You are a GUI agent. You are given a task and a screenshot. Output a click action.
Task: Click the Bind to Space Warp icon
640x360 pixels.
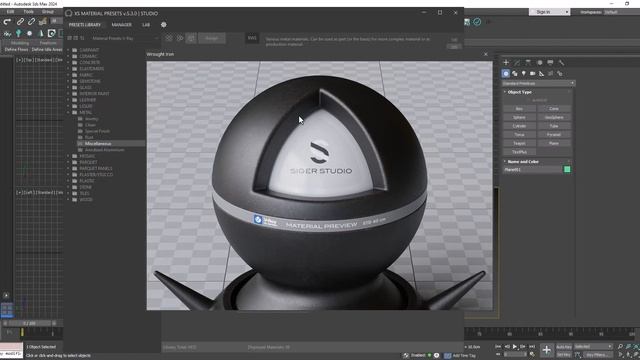(42, 22)
